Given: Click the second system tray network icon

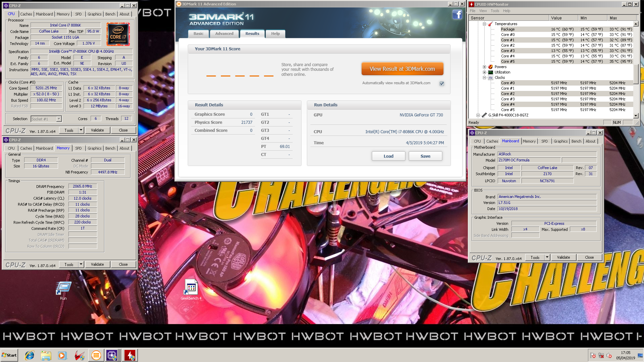Looking at the screenshot, I should (601, 355).
